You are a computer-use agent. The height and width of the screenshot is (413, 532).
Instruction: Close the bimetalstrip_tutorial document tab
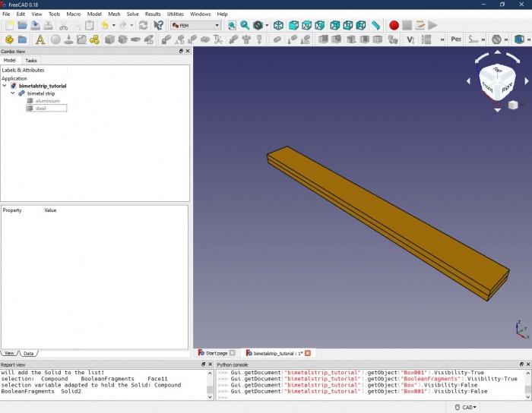click(x=308, y=353)
